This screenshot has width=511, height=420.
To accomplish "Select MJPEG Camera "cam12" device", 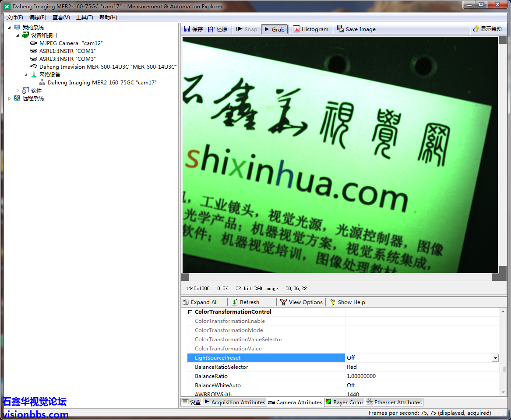I will coord(70,43).
